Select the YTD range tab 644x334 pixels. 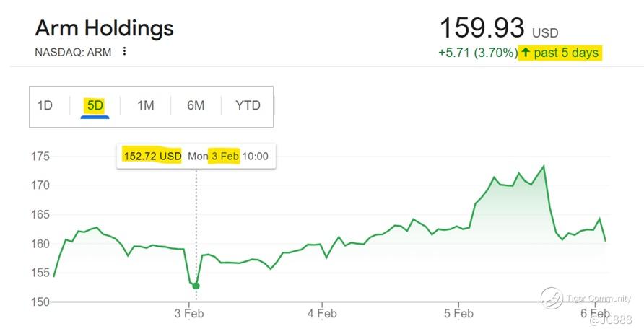tap(248, 105)
